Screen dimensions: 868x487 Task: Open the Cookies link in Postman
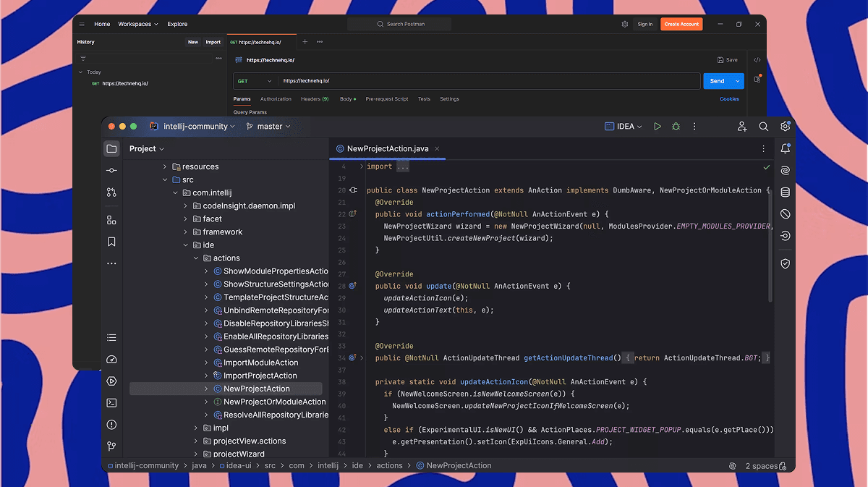pos(729,99)
